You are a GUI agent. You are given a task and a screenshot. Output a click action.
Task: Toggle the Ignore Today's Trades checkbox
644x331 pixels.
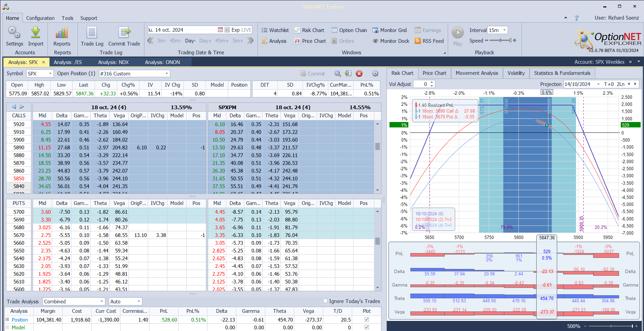[x=325, y=301]
